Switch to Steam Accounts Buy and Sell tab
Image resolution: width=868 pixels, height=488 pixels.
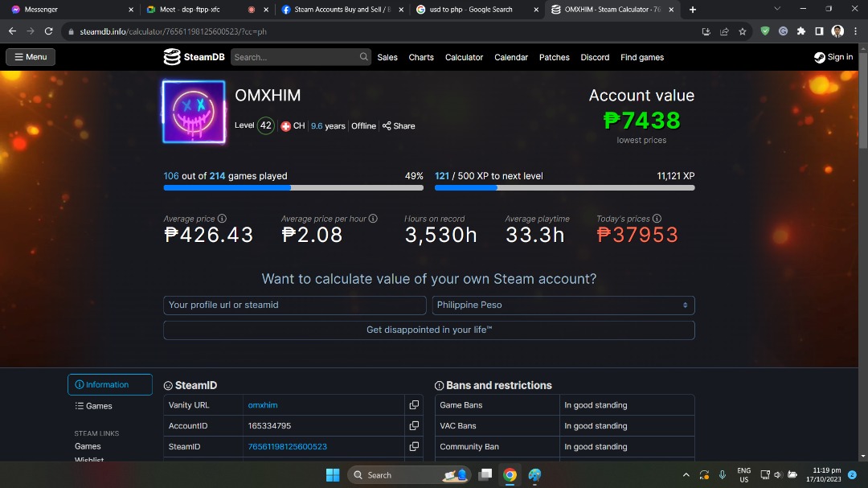point(341,10)
